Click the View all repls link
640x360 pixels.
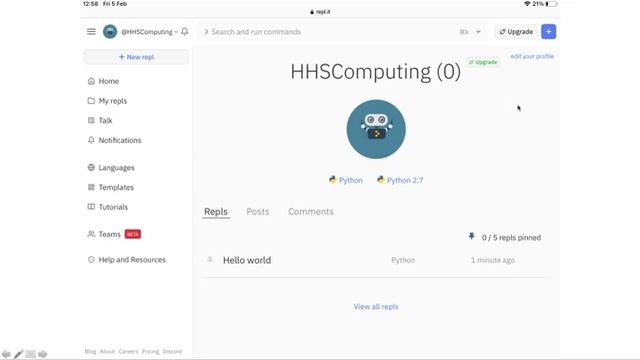pos(376,307)
